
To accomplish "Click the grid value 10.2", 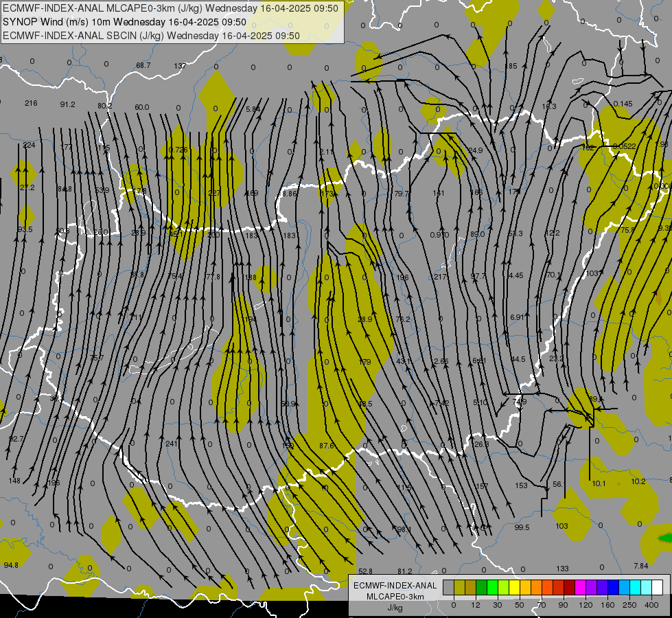I will (638, 481).
